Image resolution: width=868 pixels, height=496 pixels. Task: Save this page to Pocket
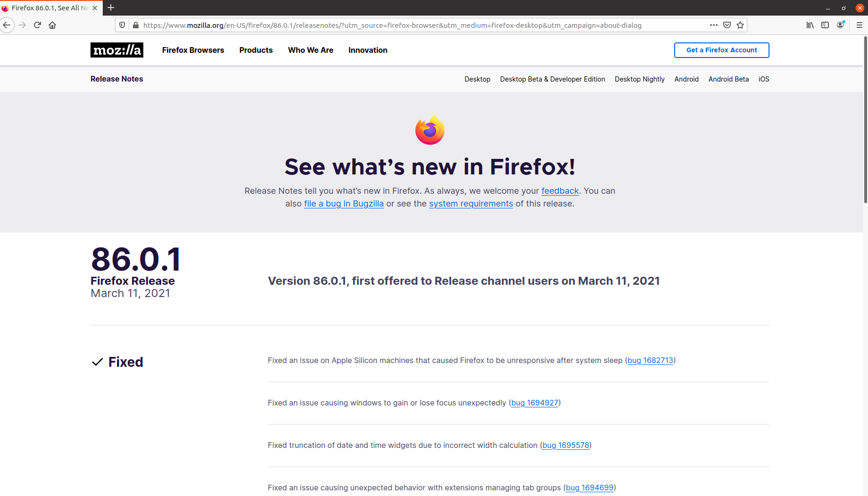click(x=727, y=25)
